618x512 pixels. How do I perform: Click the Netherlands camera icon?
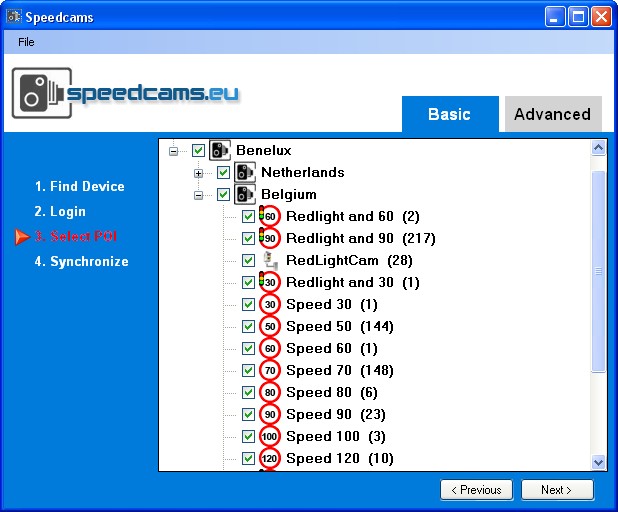(x=245, y=172)
